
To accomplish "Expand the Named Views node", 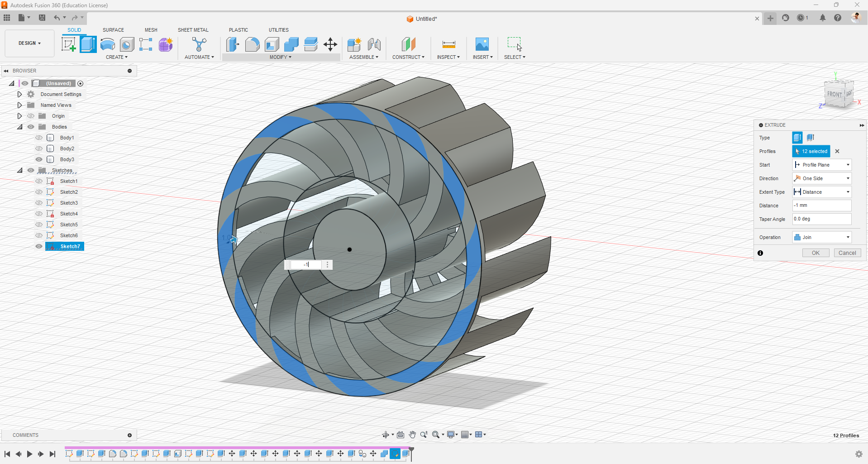I will pyautogui.click(x=19, y=105).
